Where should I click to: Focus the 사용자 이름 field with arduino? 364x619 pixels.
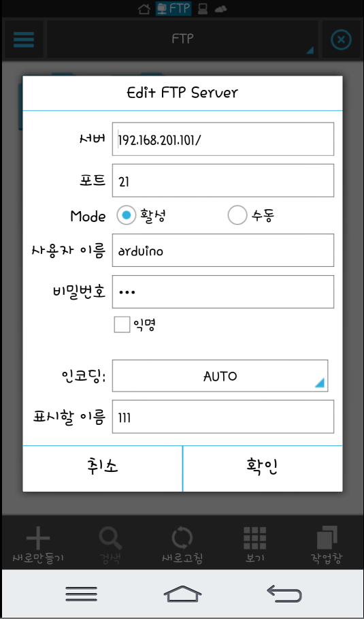222,251
